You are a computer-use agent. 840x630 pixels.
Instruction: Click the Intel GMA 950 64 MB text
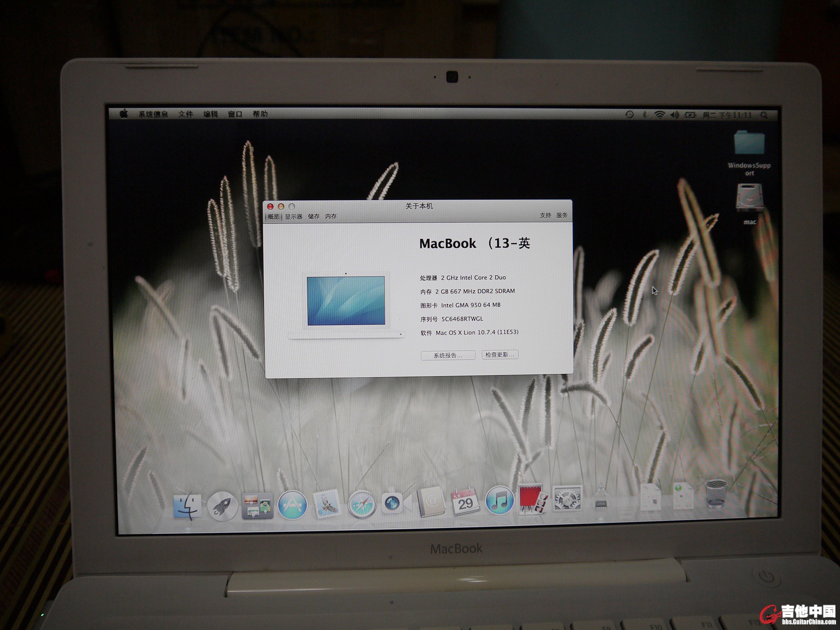click(x=470, y=305)
